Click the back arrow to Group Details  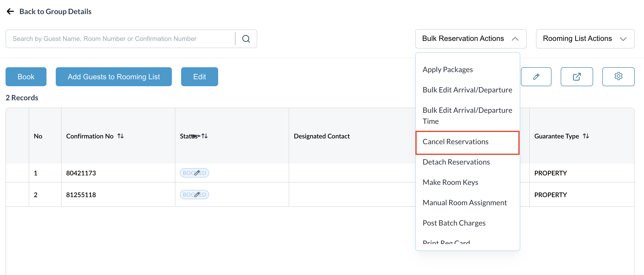pyautogui.click(x=10, y=12)
